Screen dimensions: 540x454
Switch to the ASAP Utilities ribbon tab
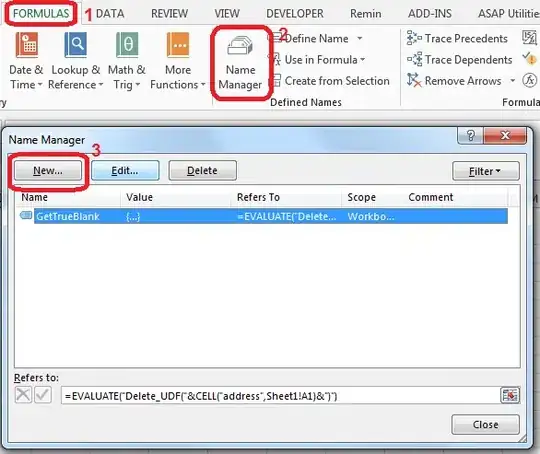point(508,13)
